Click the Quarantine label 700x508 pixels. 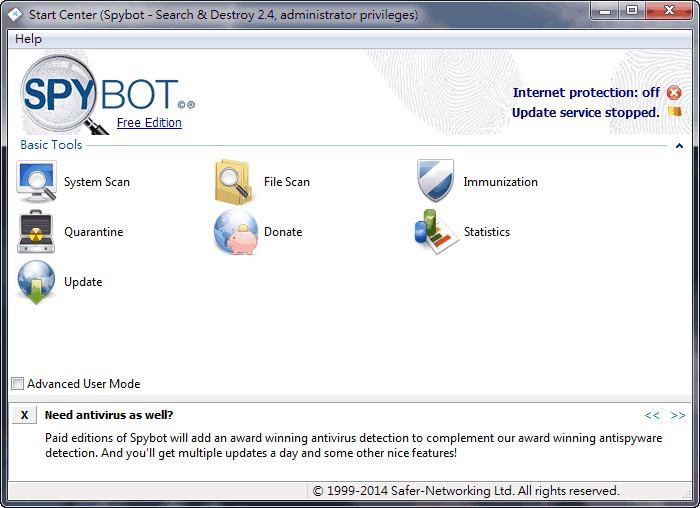point(94,232)
